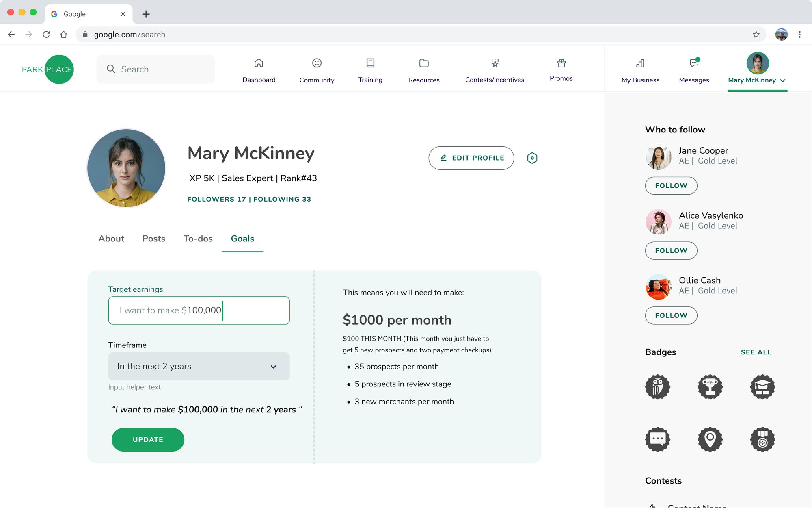Click the hexagon settings icon beside Edit Profile
The width and height of the screenshot is (812, 508).
pyautogui.click(x=532, y=158)
